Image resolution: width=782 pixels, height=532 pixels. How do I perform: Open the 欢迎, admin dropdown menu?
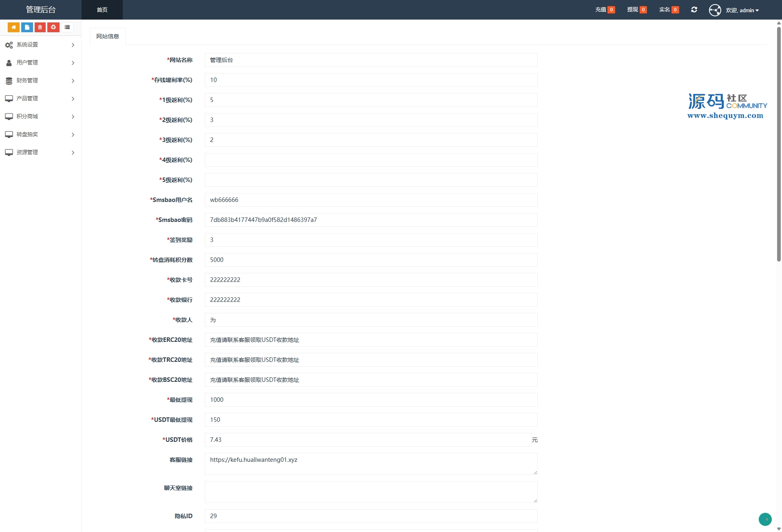point(742,10)
